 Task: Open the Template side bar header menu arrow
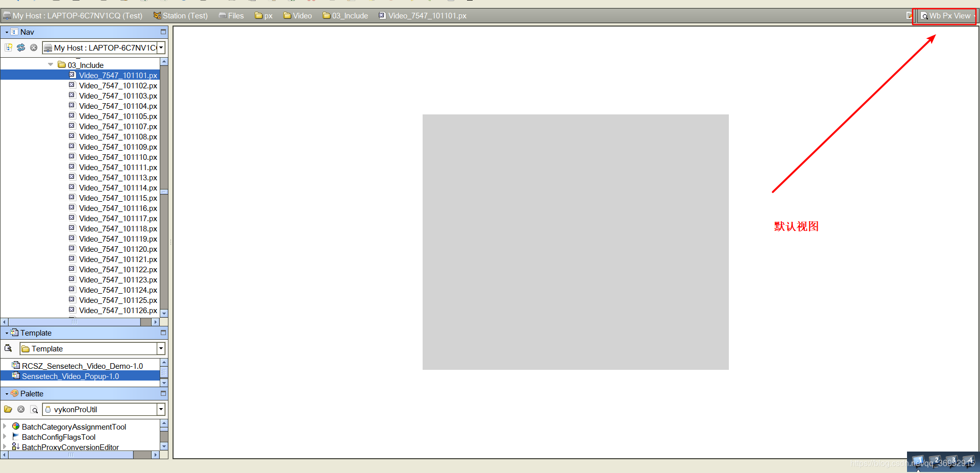pos(7,333)
